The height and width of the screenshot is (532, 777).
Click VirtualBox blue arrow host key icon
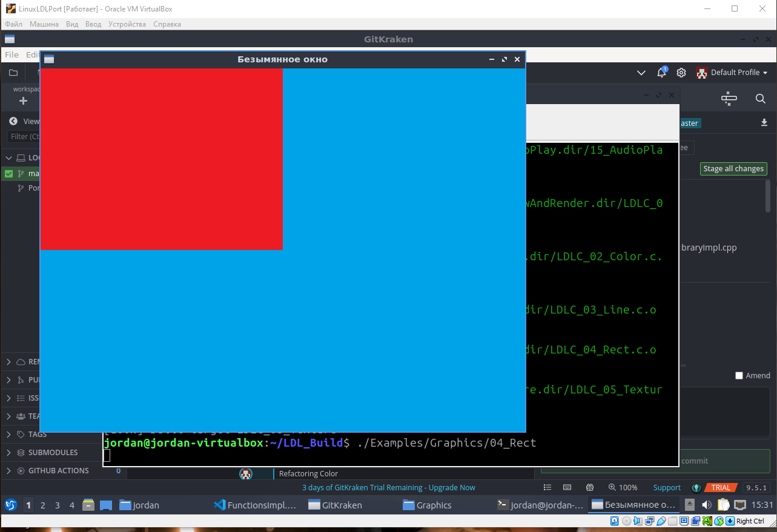pos(730,521)
